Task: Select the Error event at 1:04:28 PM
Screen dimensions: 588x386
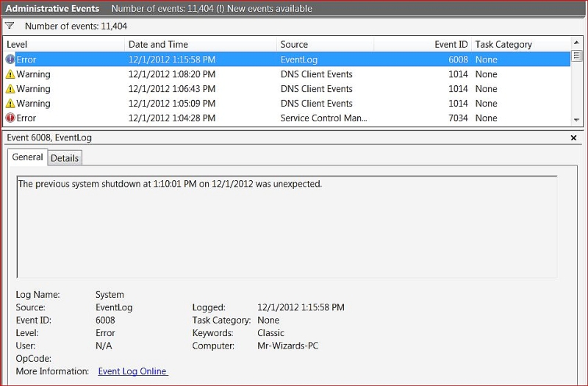Action: pyautogui.click(x=287, y=118)
